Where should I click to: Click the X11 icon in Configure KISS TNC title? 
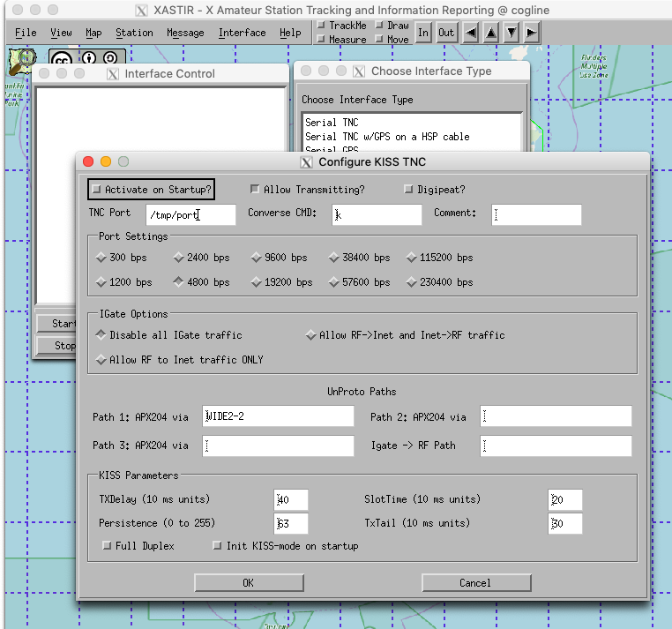[x=306, y=162]
